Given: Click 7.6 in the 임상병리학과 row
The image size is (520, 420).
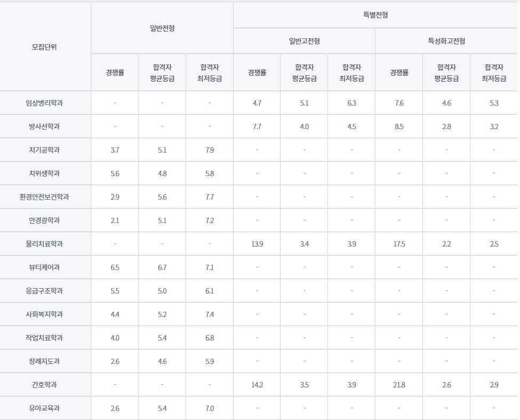Looking at the screenshot, I should tap(399, 103).
